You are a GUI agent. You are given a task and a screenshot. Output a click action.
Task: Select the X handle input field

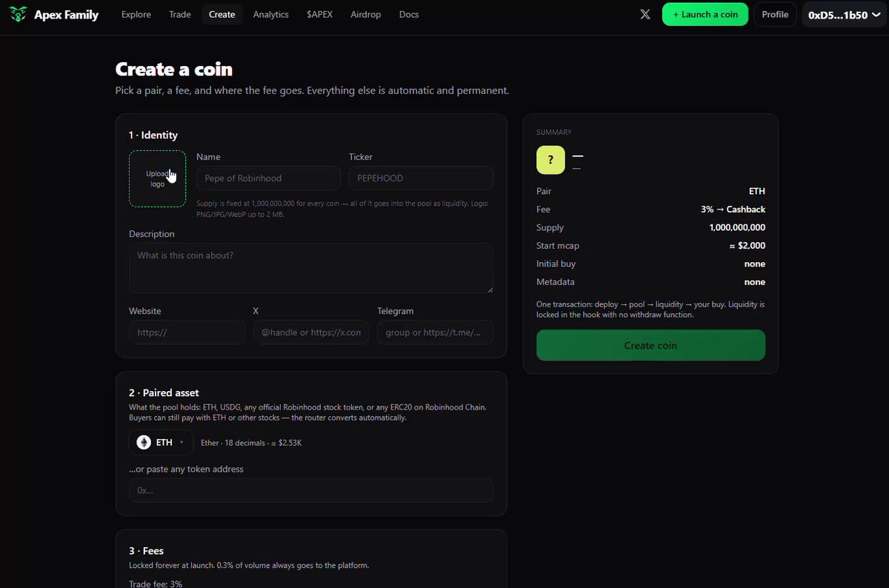click(x=311, y=333)
